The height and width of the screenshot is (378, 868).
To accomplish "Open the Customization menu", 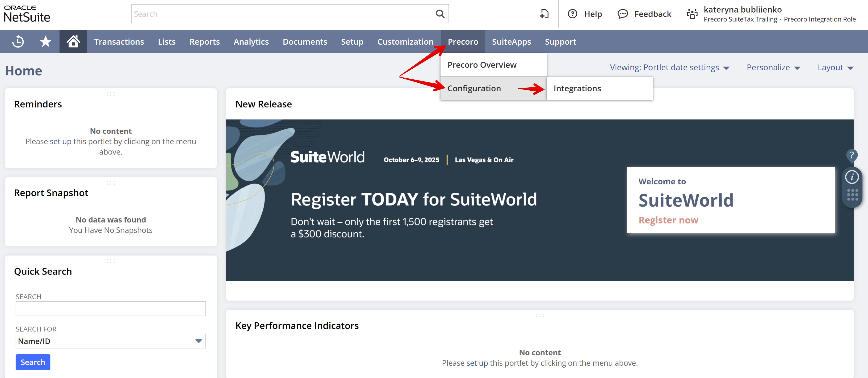I will pyautogui.click(x=405, y=42).
